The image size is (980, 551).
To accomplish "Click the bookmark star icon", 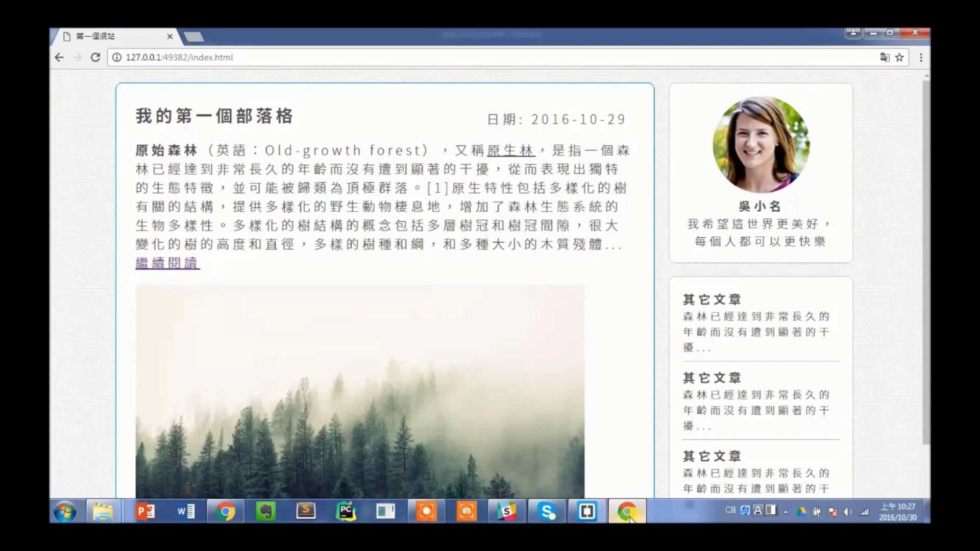I will tap(899, 57).
